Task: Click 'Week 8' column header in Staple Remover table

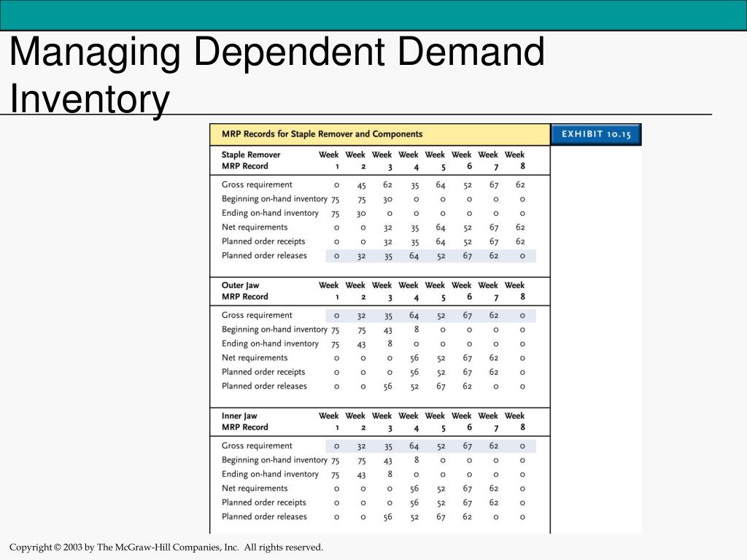Action: click(514, 160)
